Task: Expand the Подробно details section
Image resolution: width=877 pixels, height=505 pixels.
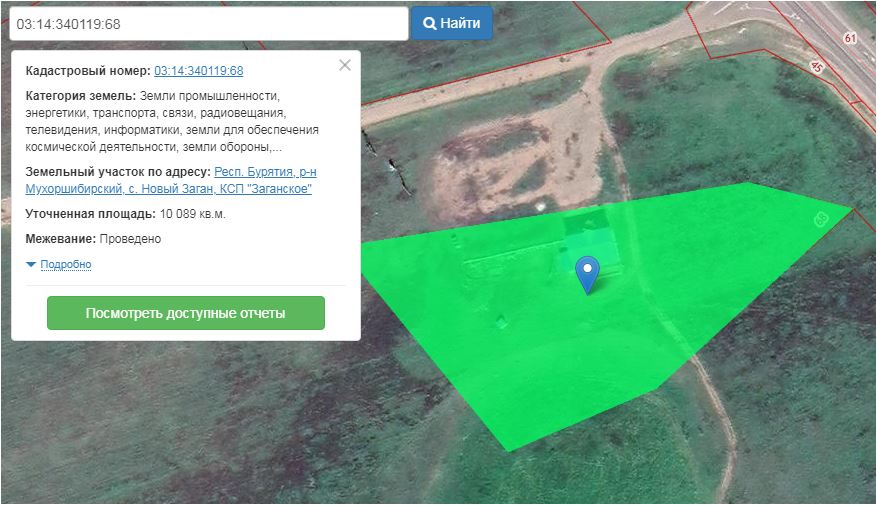Action: pyautogui.click(x=65, y=264)
